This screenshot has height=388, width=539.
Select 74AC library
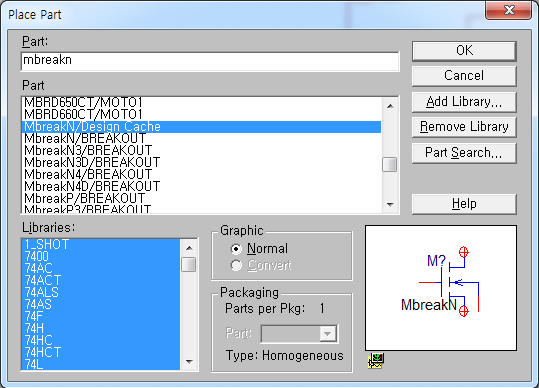tap(101, 268)
